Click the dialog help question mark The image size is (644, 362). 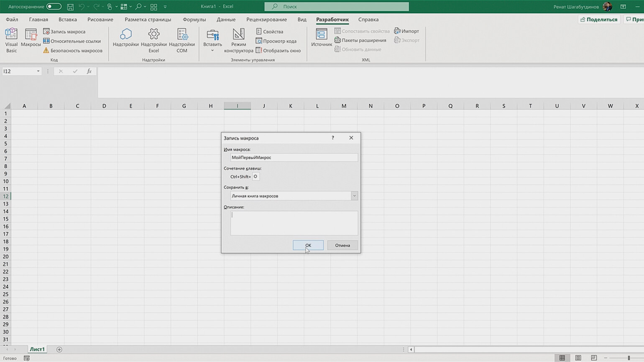[333, 138]
